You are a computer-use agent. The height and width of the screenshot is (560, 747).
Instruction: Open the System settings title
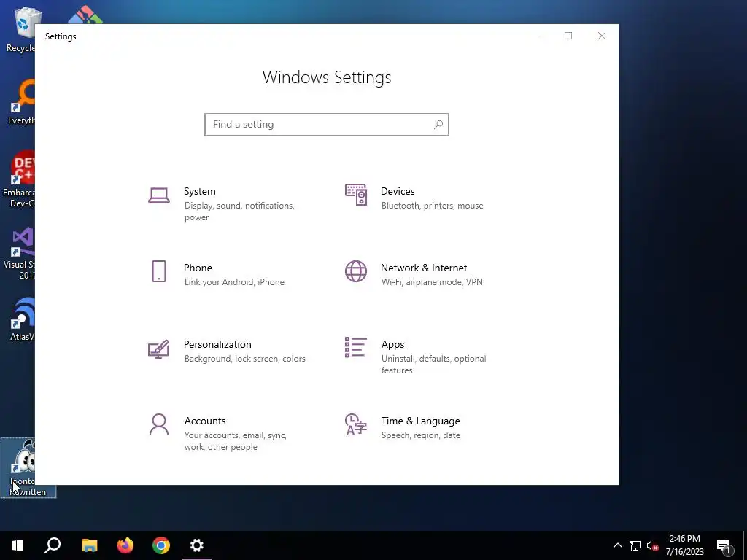200,191
